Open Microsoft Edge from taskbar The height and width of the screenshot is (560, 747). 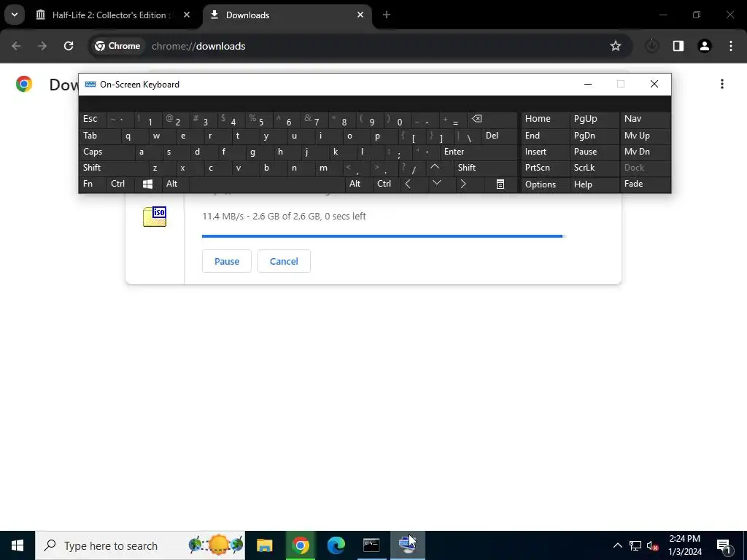[336, 545]
